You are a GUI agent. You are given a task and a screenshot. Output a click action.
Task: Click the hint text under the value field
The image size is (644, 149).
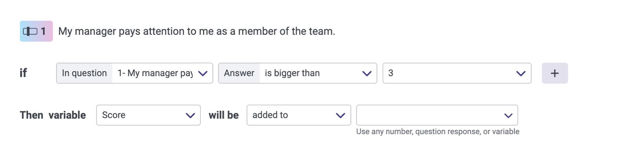(x=438, y=131)
